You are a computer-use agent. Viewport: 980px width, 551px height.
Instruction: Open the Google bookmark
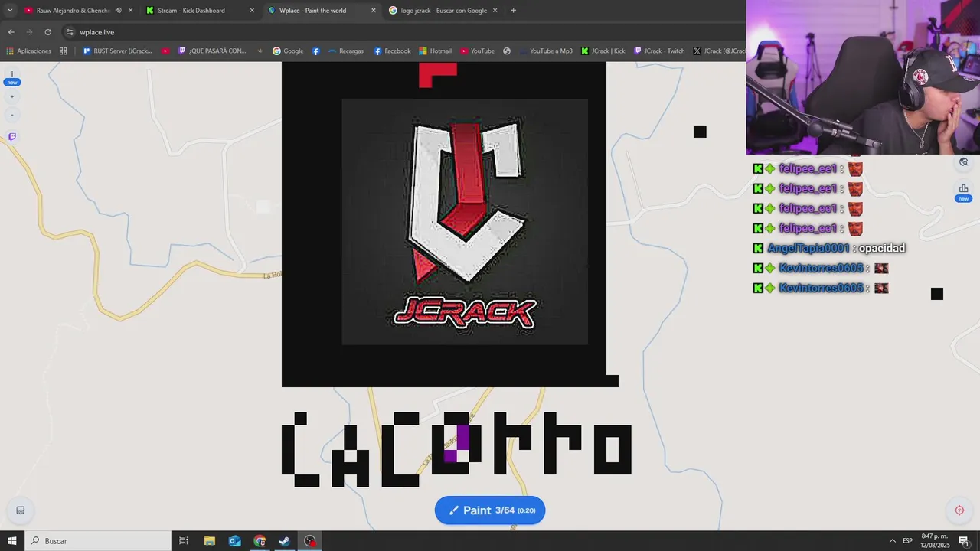point(288,51)
